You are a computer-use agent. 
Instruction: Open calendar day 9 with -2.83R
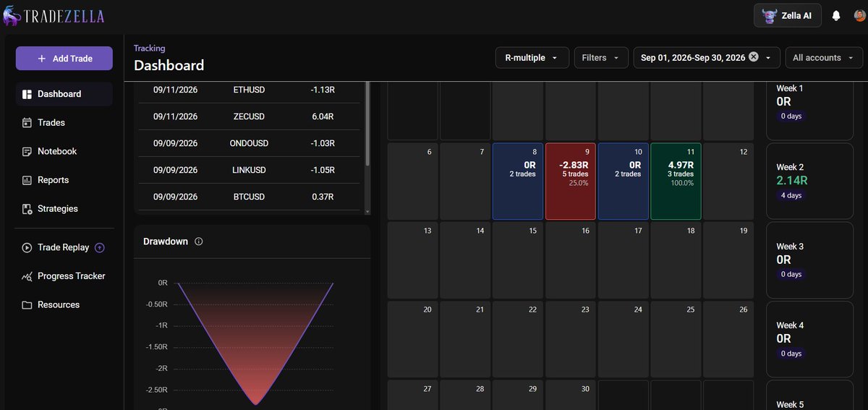point(570,181)
